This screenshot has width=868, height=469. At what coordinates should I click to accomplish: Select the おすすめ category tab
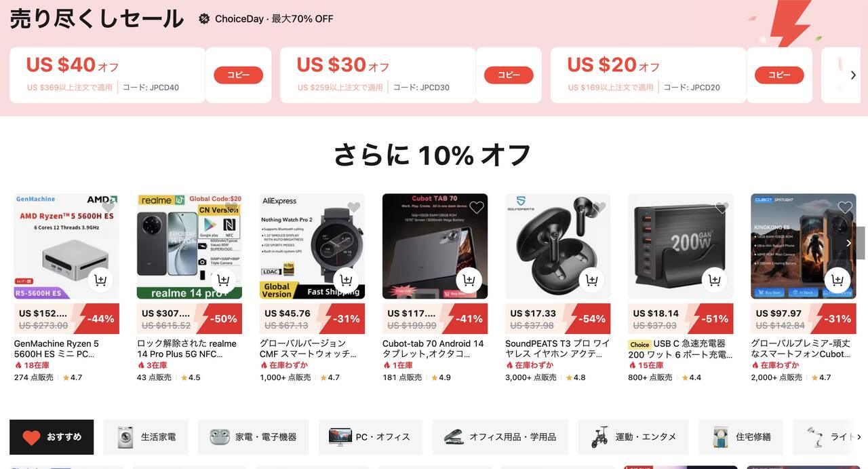[x=52, y=437]
